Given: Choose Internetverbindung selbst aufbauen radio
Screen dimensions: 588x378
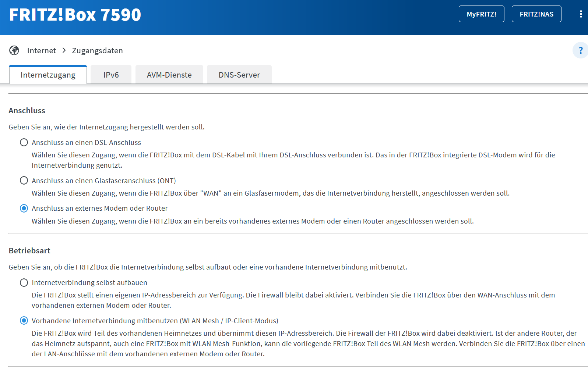Looking at the screenshot, I should [24, 283].
